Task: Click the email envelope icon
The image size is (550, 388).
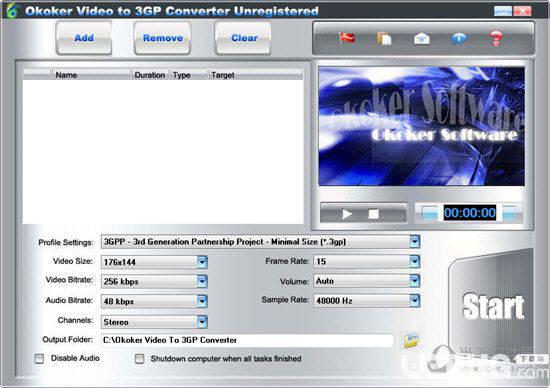Action: tap(422, 38)
